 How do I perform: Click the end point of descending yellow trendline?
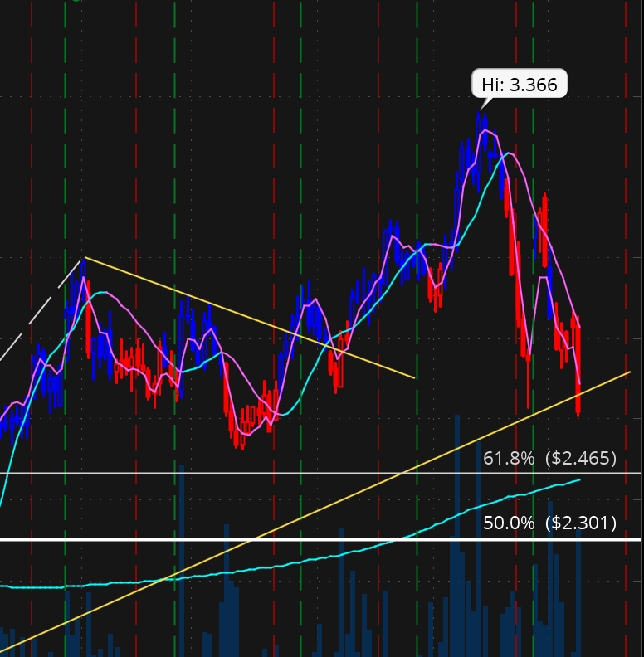[x=414, y=378]
